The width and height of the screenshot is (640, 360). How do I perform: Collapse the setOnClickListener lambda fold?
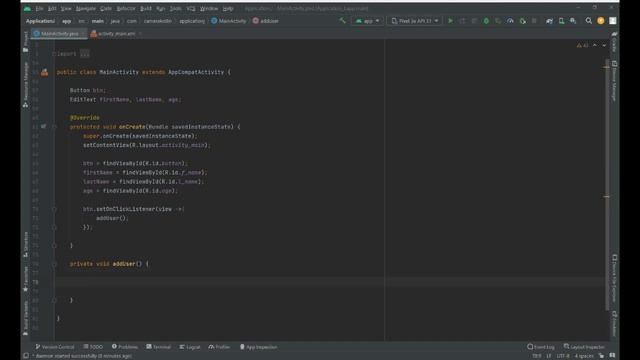pos(54,209)
